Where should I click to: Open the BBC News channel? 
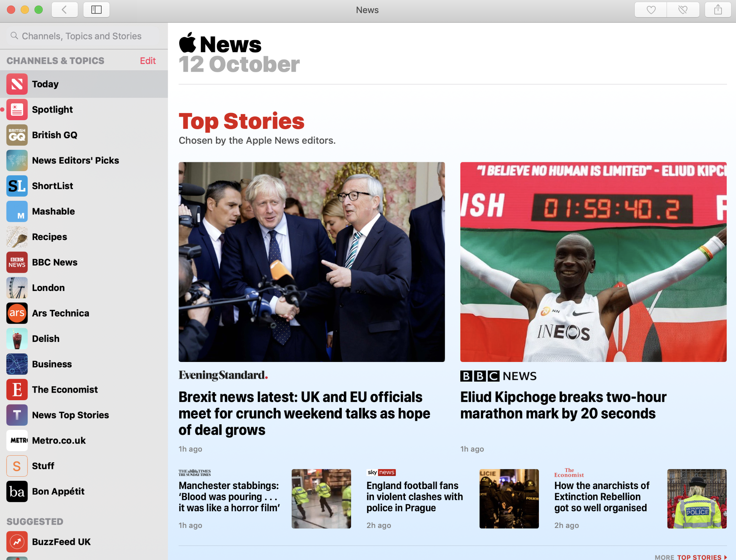55,262
